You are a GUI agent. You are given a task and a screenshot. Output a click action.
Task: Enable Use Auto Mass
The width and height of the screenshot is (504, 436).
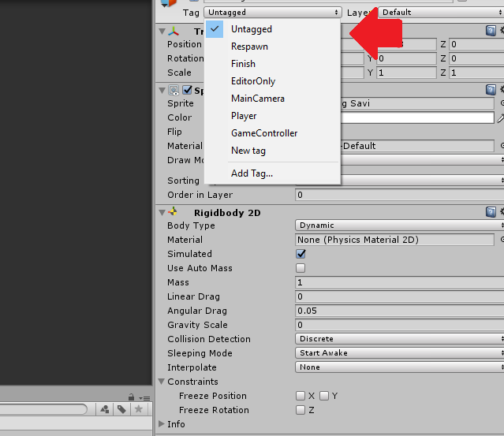[301, 268]
